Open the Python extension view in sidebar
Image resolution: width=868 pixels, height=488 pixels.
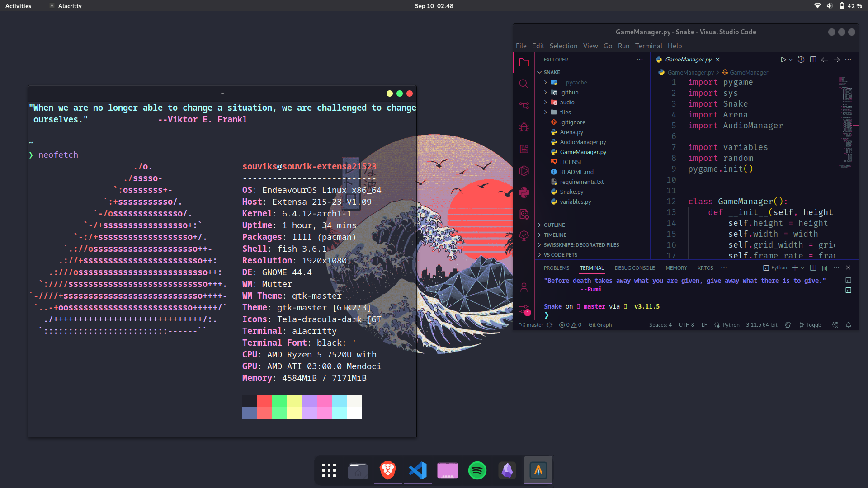click(x=524, y=192)
